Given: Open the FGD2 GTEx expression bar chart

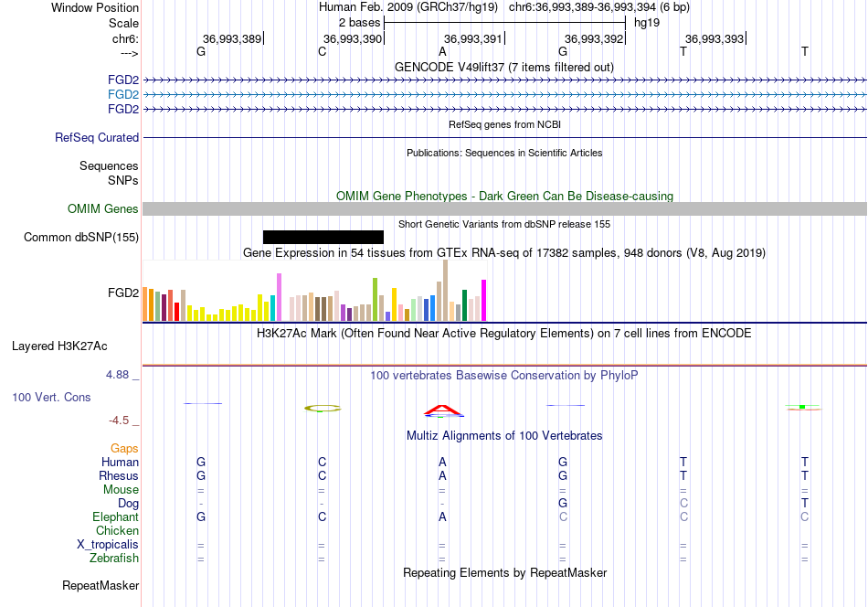Looking at the screenshot, I should (314, 291).
